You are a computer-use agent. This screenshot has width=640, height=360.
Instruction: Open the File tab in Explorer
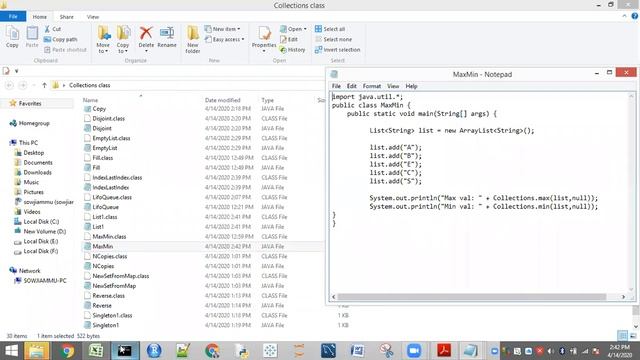[13, 16]
